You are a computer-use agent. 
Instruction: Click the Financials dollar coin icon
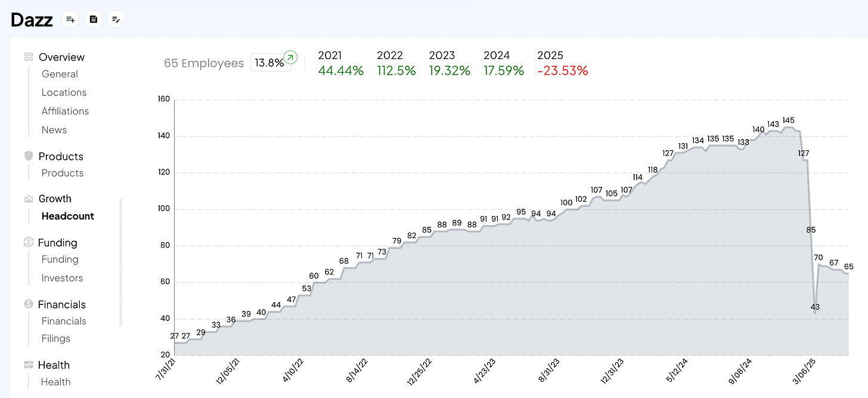[x=28, y=304]
